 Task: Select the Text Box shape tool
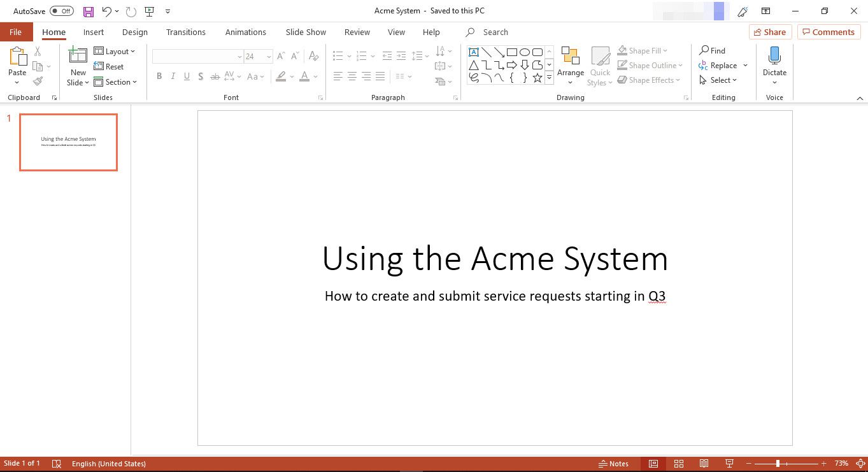[x=473, y=52]
